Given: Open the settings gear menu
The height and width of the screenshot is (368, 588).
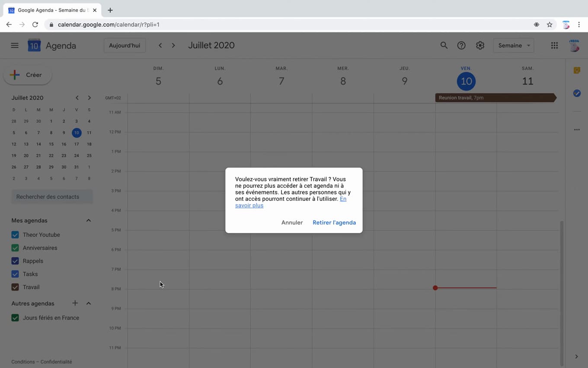Looking at the screenshot, I should coord(480,45).
